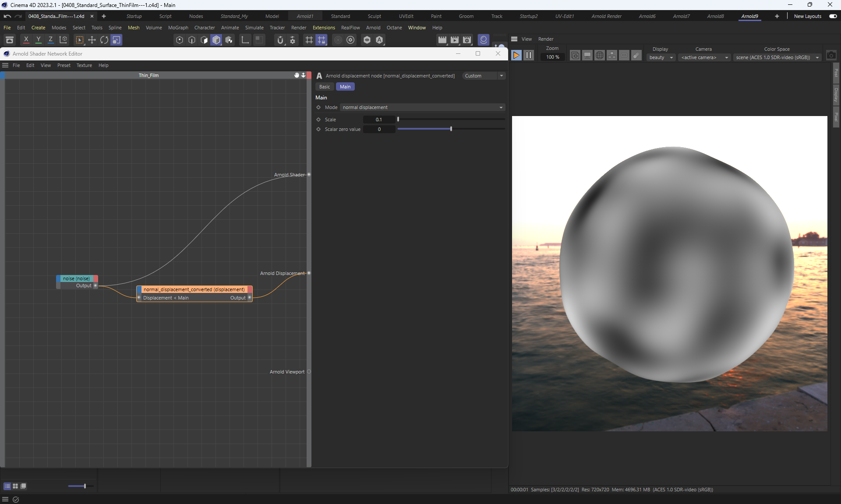Start the Arnold IPR render play button
Image resolution: width=841 pixels, height=504 pixels.
[x=516, y=56]
